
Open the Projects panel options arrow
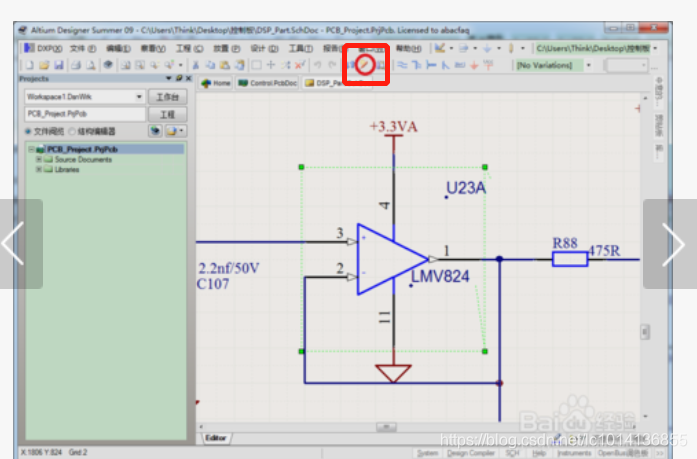[x=169, y=78]
